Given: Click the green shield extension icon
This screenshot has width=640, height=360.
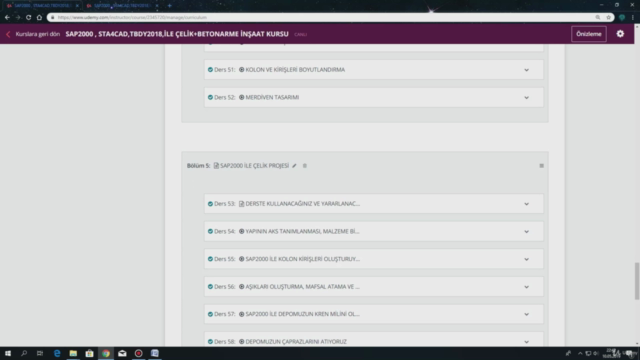Looking at the screenshot, I should click(x=622, y=18).
